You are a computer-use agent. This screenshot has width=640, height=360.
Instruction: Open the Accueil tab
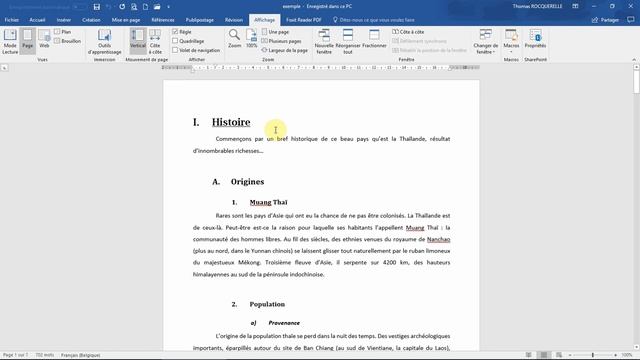[x=37, y=20]
